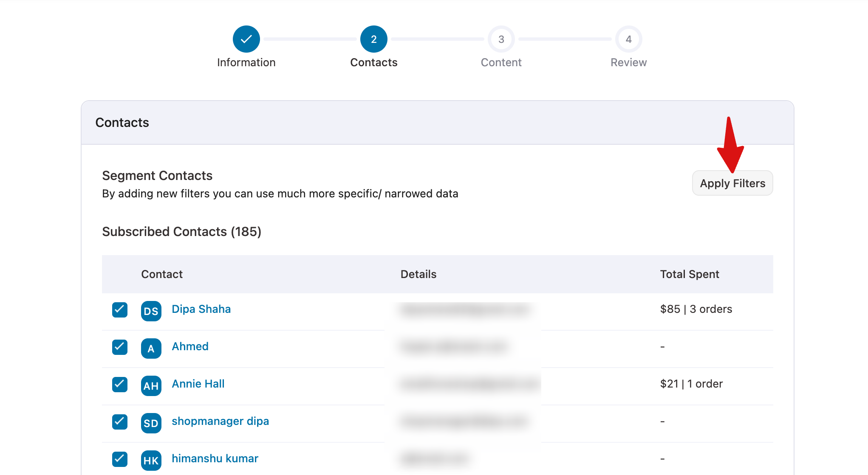The height and width of the screenshot is (475, 868).
Task: Click the Total Spent column header
Action: click(x=689, y=274)
